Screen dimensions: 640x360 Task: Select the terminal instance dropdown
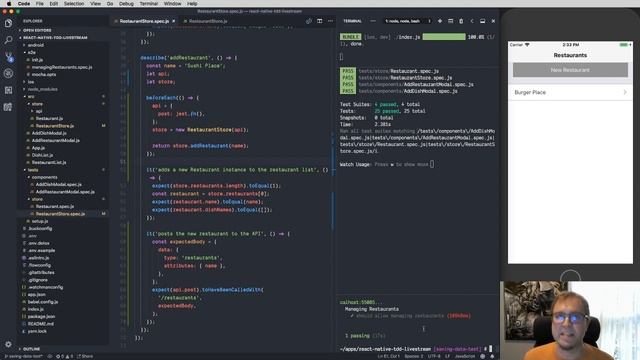[x=407, y=21]
